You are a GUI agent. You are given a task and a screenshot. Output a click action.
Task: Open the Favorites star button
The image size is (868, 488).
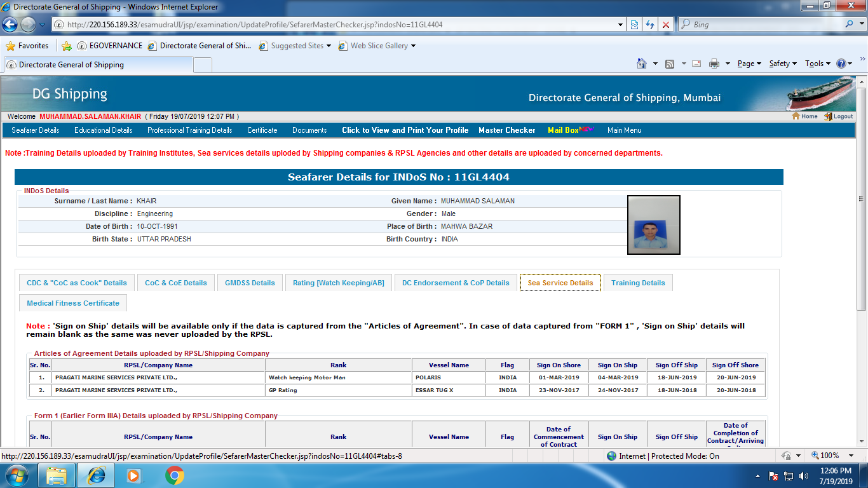27,46
